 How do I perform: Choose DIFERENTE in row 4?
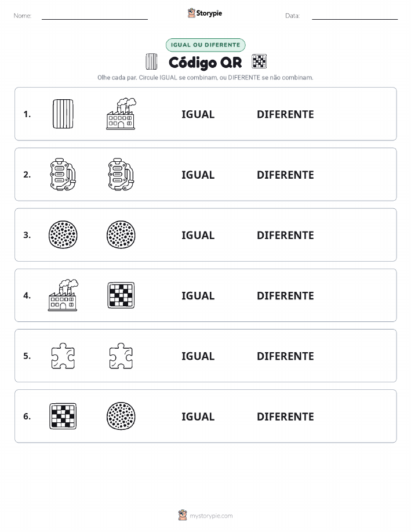[x=285, y=295]
